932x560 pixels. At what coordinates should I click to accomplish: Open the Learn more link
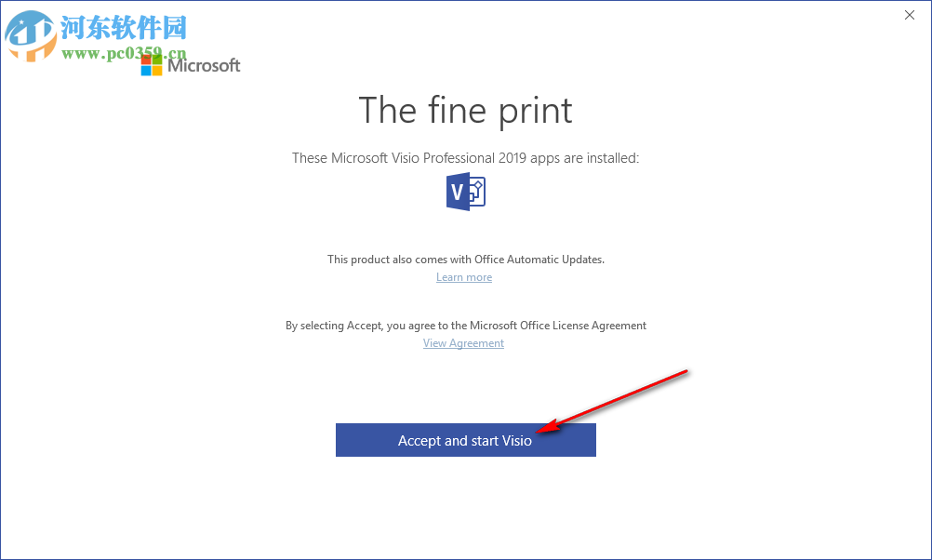point(463,276)
